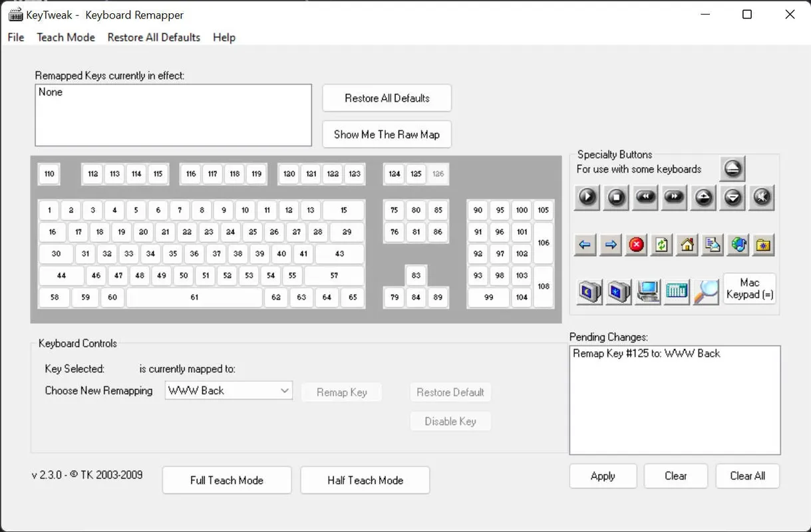The height and width of the screenshot is (532, 811).
Task: Select the WWW Back blue arrow button
Action: [585, 245]
